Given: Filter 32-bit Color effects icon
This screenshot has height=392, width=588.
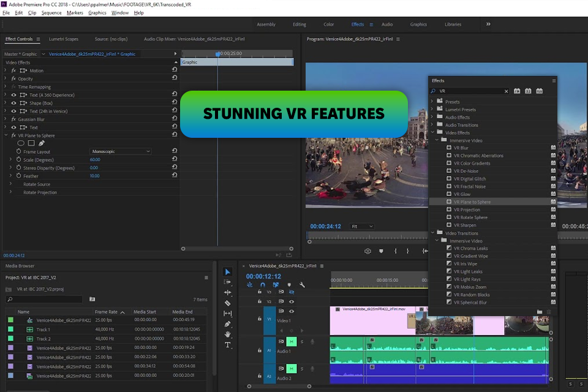Looking at the screenshot, I should coord(528,91).
